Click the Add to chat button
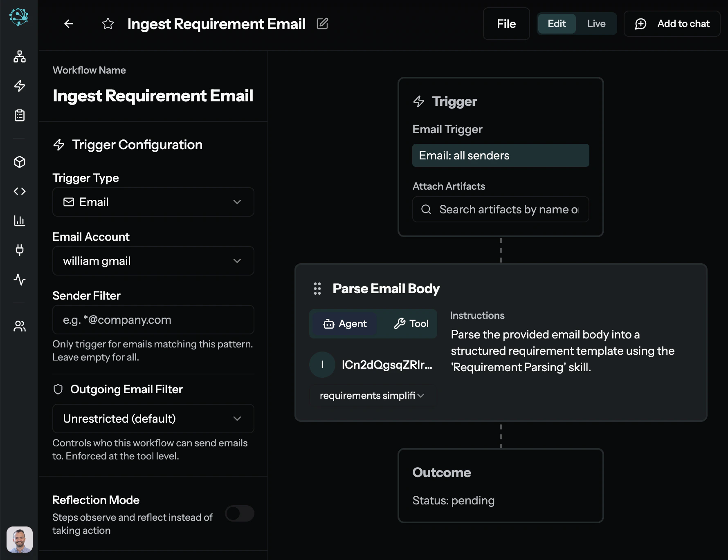This screenshot has height=560, width=728. [x=672, y=24]
